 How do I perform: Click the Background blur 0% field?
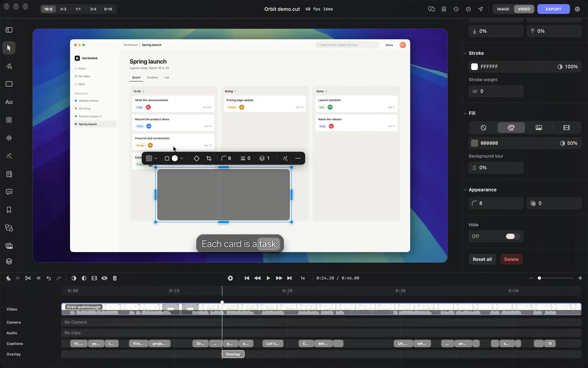496,168
